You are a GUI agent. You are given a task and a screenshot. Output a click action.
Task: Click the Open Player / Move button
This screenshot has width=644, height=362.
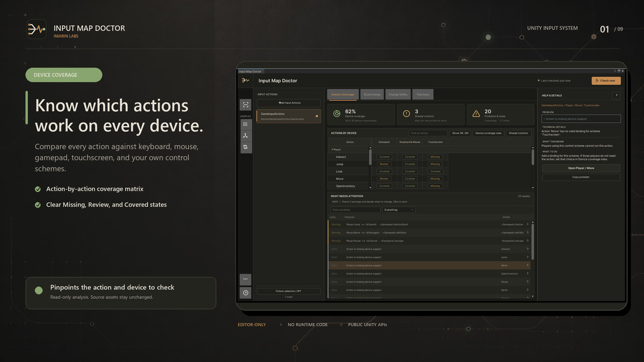point(581,168)
